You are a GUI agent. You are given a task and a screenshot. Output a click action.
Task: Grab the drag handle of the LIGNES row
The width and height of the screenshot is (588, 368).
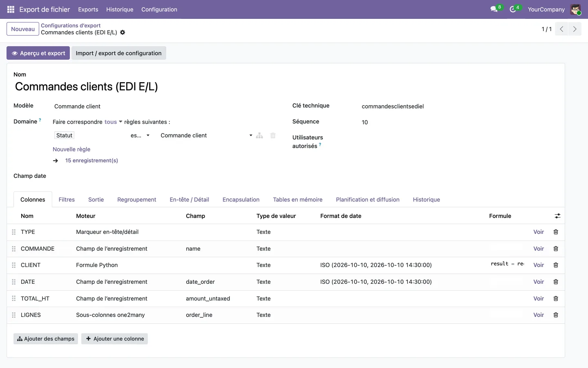tap(13, 315)
